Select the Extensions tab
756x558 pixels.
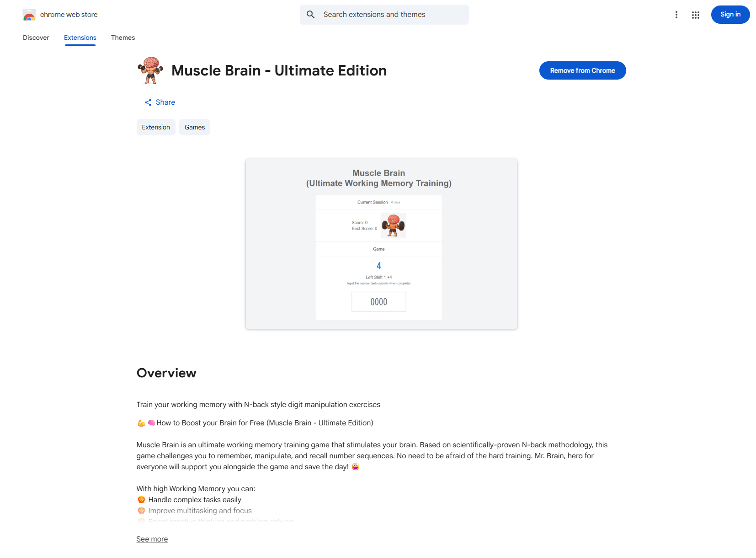pos(80,38)
